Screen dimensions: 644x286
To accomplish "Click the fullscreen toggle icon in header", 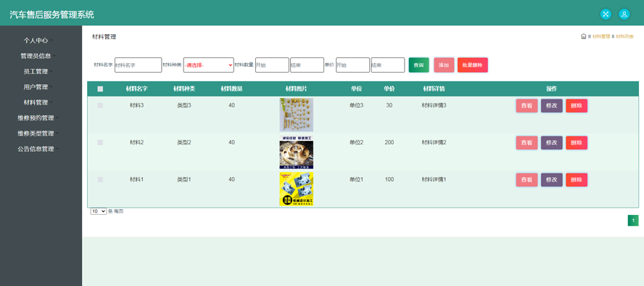I will (x=606, y=15).
